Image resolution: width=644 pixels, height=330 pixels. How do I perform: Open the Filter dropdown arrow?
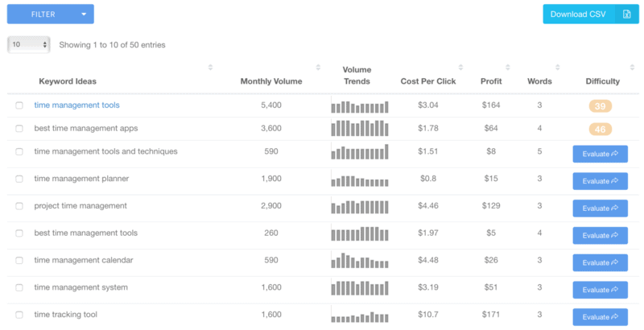point(83,14)
